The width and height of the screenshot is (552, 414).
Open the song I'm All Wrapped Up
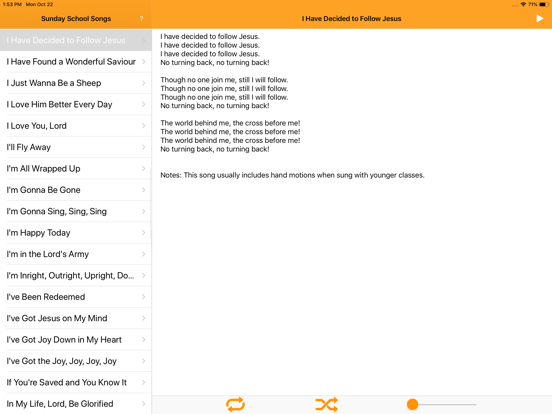76,169
